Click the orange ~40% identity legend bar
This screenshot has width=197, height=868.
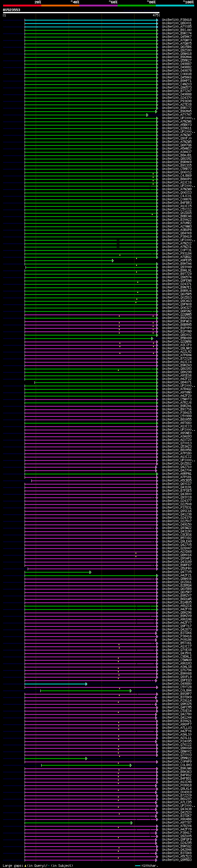(60, 6)
